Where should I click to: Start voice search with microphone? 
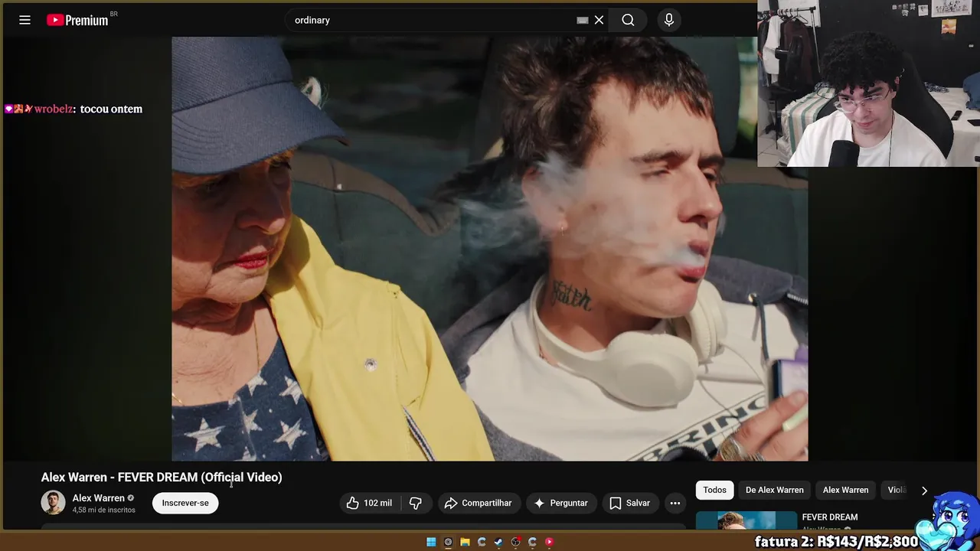point(669,20)
